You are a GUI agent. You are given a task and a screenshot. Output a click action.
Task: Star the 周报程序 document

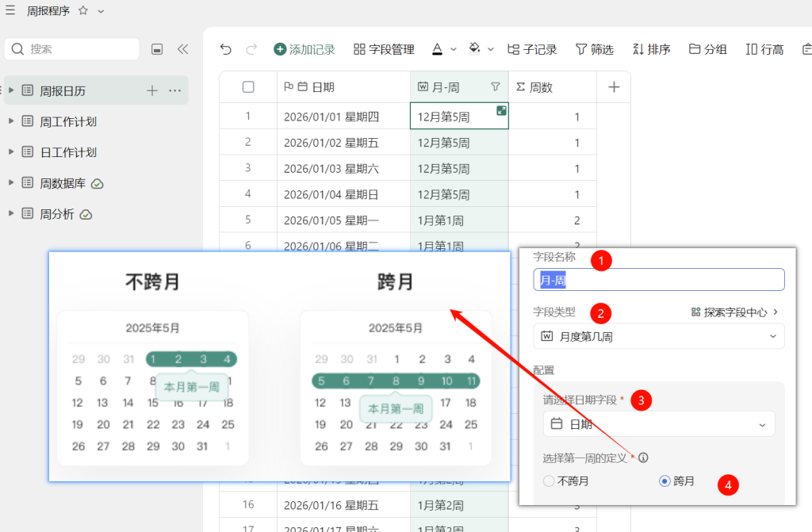[x=82, y=10]
